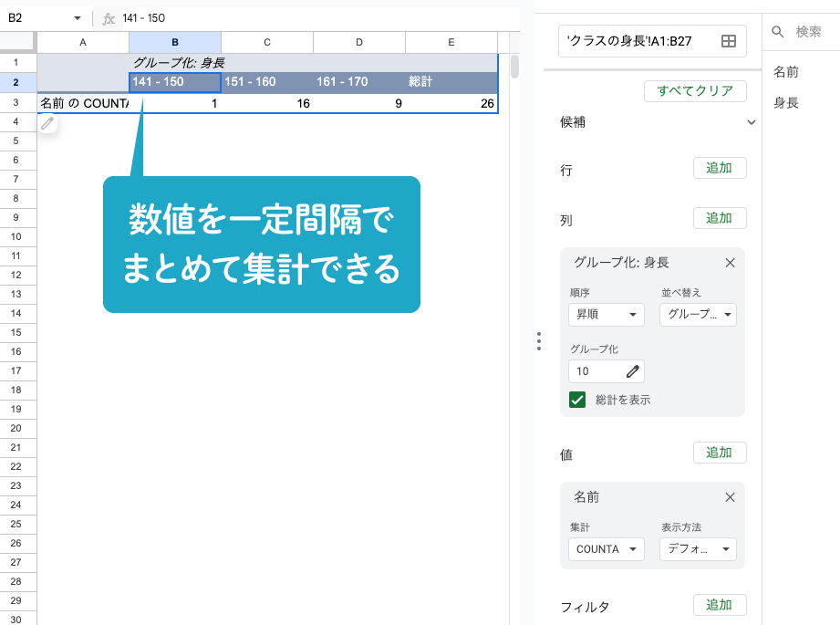Screen dimensions: 840x625
Task: Click the select-all corner box
Action: 17,42
